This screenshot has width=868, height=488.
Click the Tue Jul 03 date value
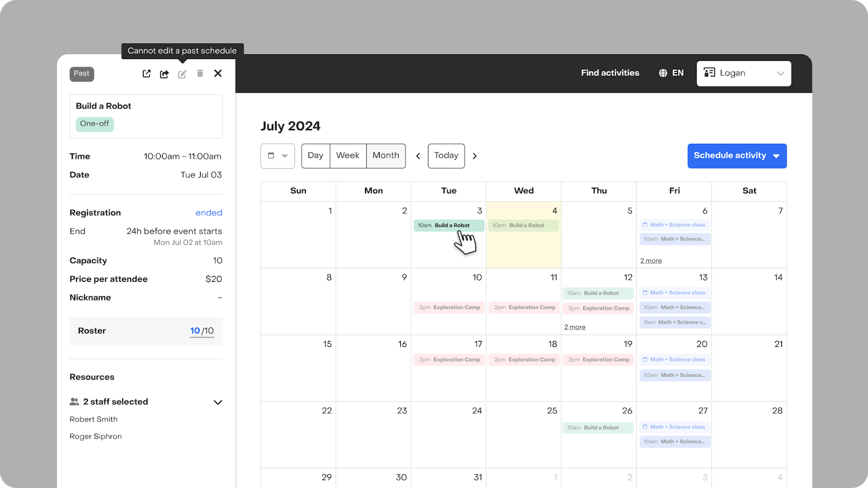pyautogui.click(x=201, y=175)
